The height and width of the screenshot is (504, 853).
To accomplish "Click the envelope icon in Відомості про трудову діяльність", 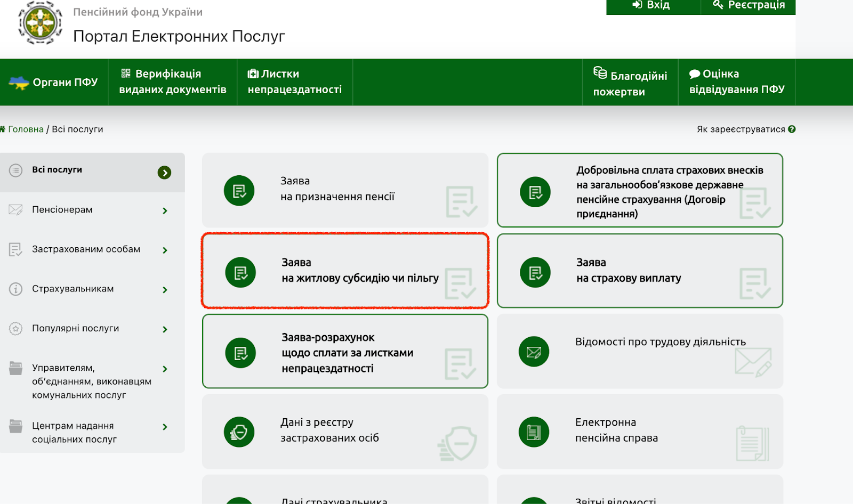I will 534,352.
